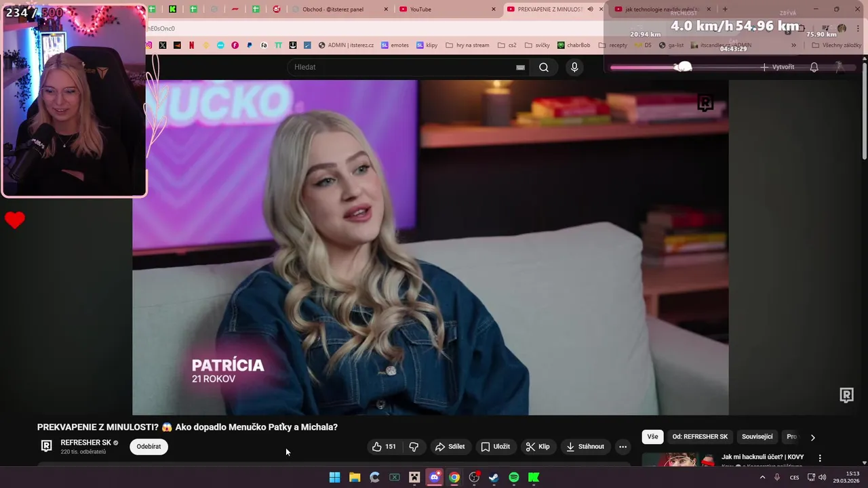Open Instagram bookmark icon
Image resolution: width=868 pixels, height=488 pixels.
pos(149,45)
